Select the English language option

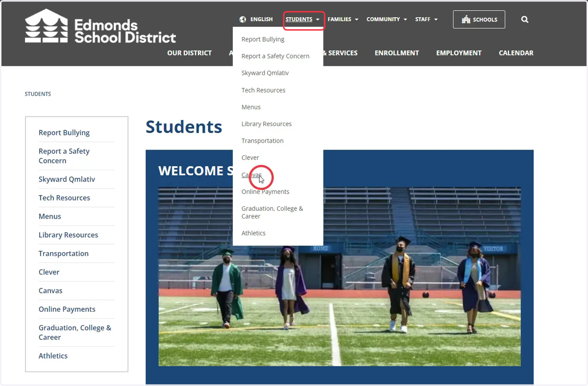coord(261,20)
